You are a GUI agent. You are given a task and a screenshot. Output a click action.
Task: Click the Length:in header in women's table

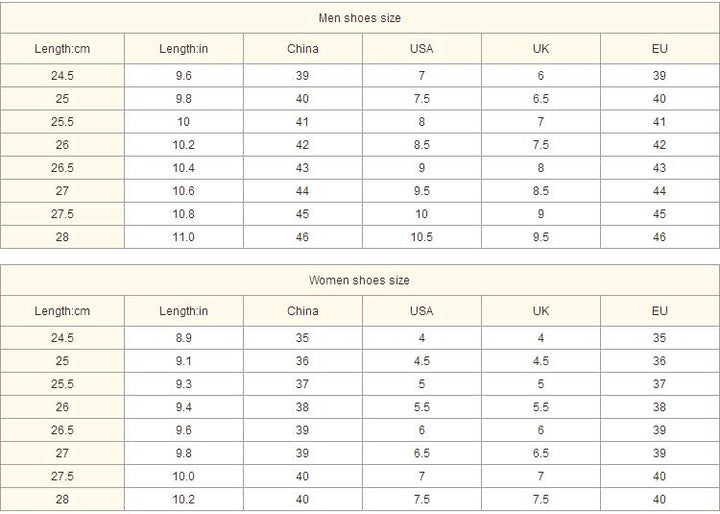(x=184, y=311)
